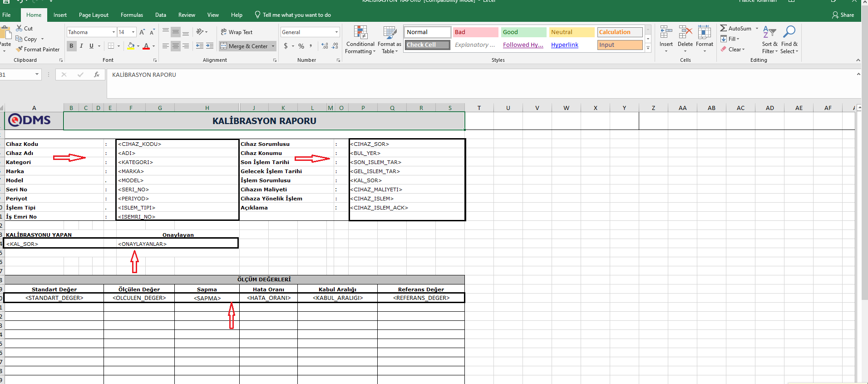This screenshot has height=384, width=868.
Task: Open the Formulas ribbon tab
Action: coord(132,15)
